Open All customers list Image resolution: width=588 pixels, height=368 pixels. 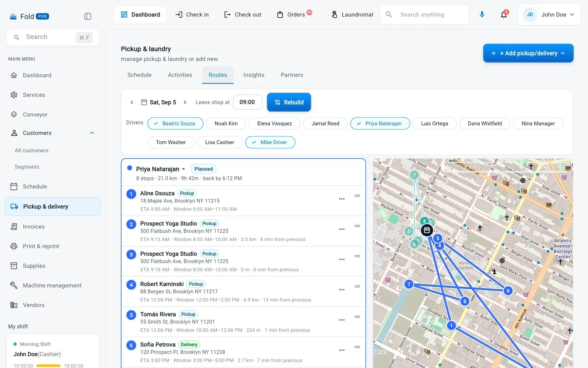(32, 151)
